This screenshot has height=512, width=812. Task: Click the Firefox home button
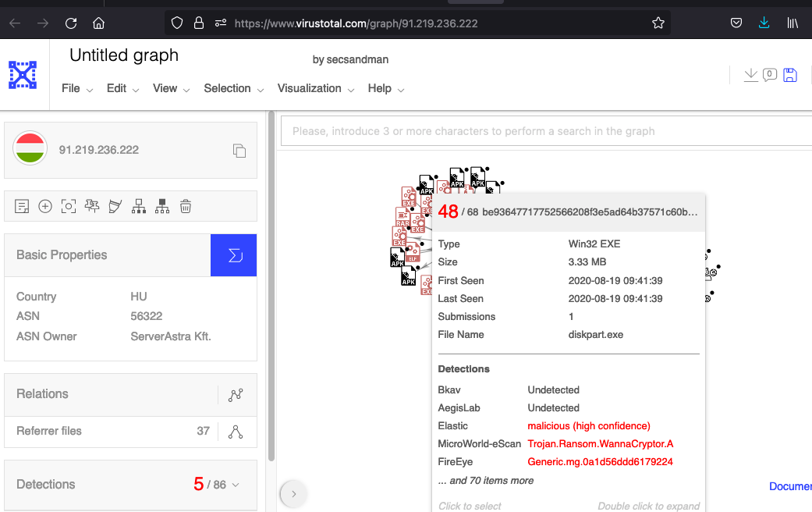(98, 23)
